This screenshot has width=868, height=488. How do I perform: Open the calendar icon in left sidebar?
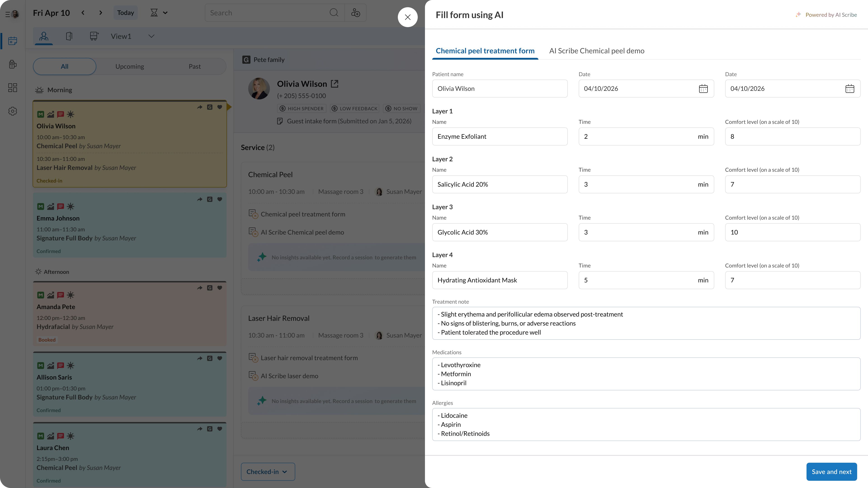[x=13, y=41]
